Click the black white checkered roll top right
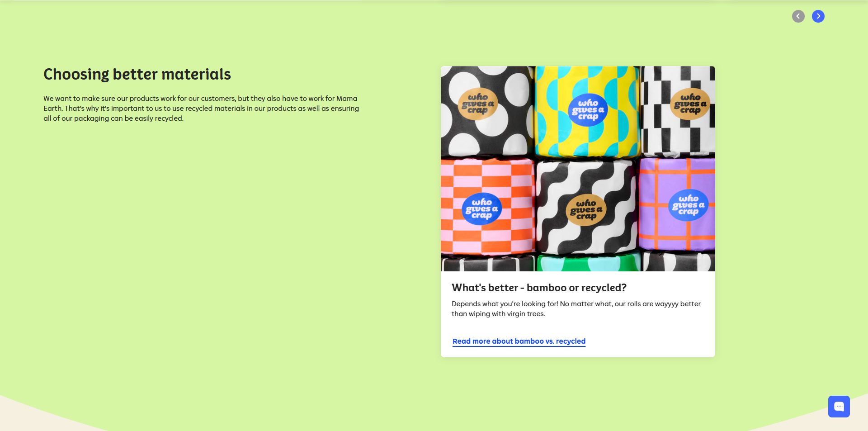 [x=678, y=111]
